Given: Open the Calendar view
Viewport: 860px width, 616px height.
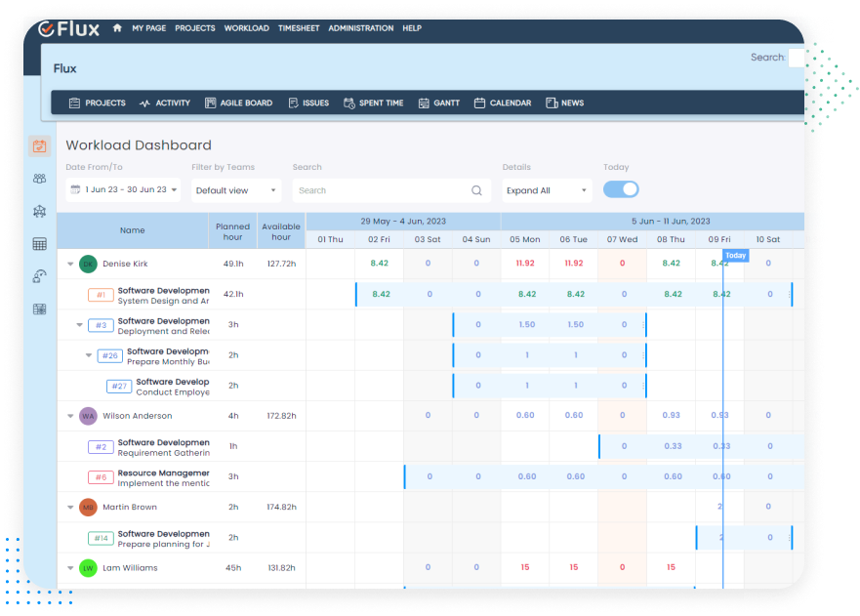Looking at the screenshot, I should (x=502, y=102).
